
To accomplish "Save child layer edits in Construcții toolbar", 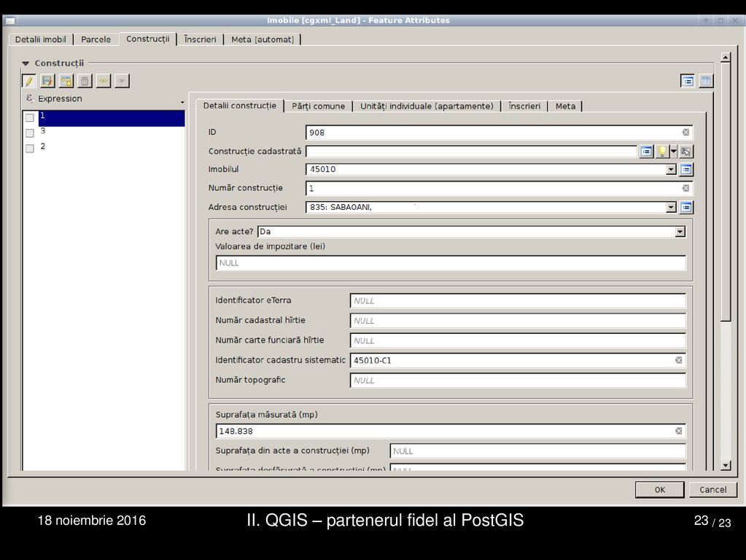I will [x=47, y=81].
